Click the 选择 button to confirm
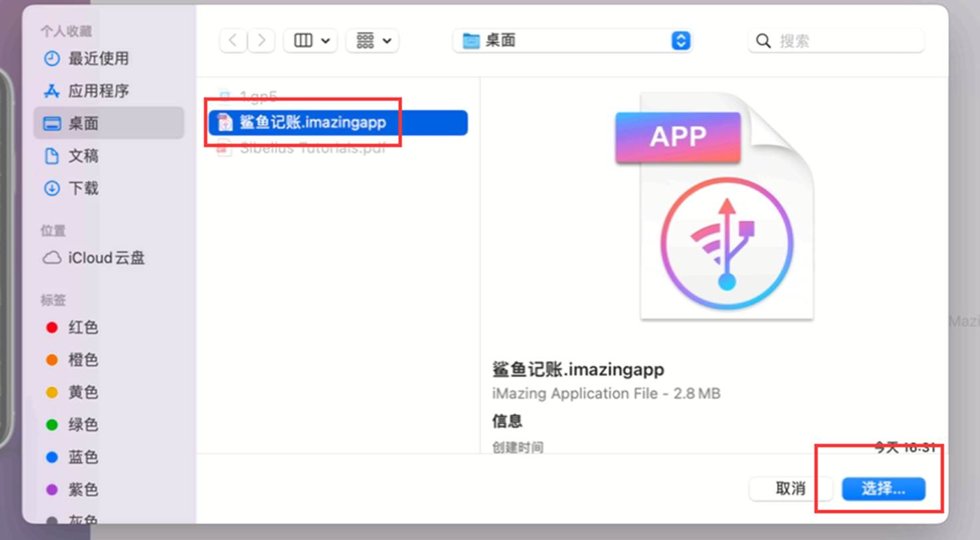Screen dimensions: 980x540 (883, 489)
